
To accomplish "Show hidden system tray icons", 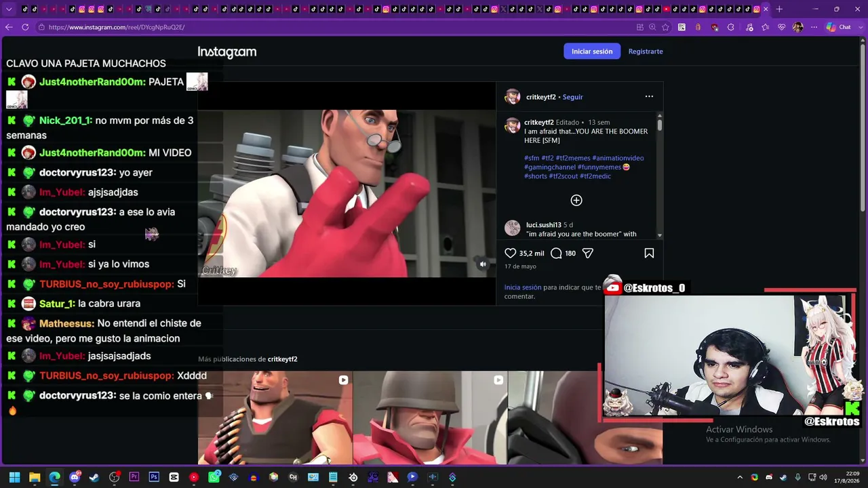I will pyautogui.click(x=740, y=477).
